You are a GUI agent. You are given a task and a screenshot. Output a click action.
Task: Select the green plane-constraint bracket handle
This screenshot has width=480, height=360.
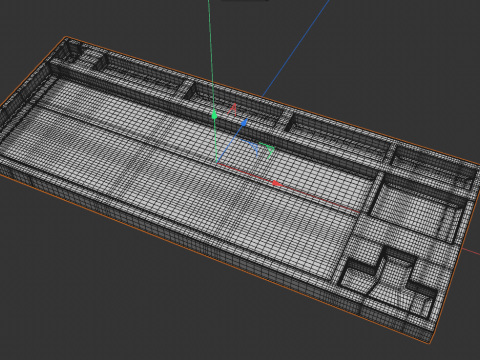click(268, 151)
